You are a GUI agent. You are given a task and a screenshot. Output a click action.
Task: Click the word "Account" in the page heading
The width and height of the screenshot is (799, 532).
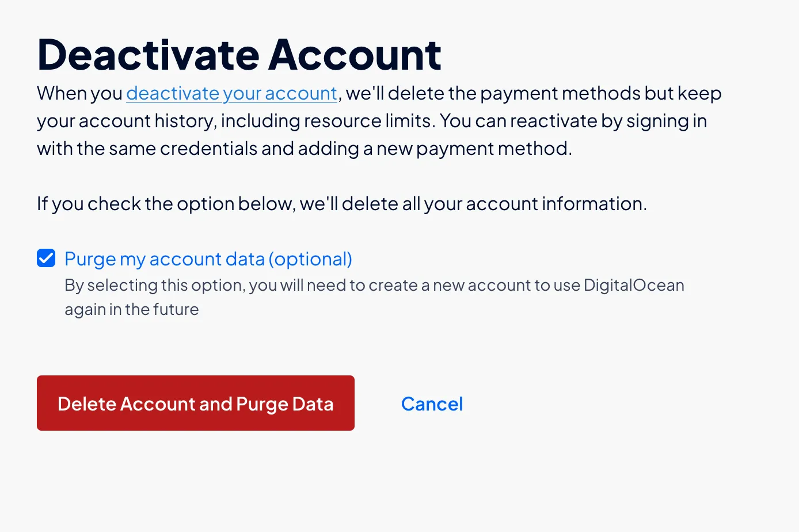pos(355,55)
